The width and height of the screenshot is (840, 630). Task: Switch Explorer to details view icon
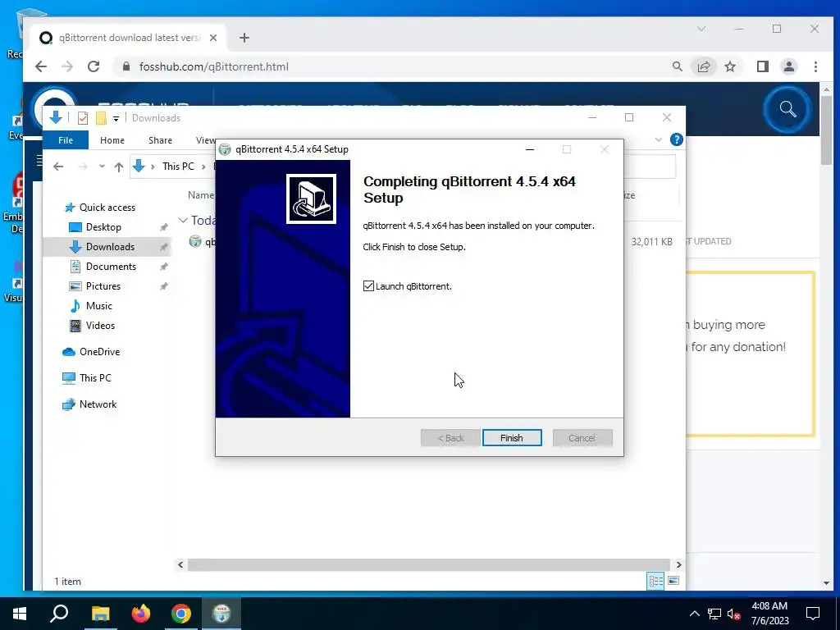coord(655,582)
